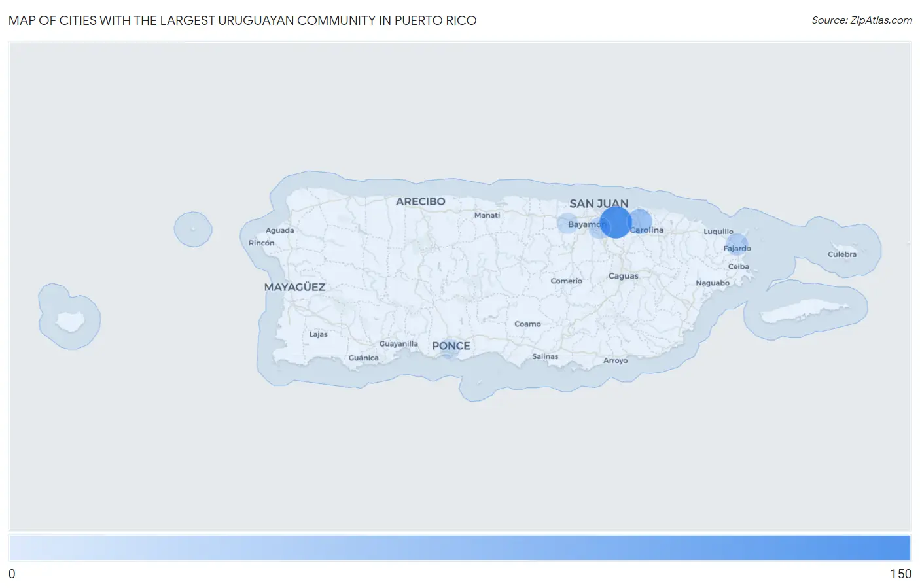Screen dimensions: 920x588
Task: Click the Salinas label on map
Action: [545, 356]
